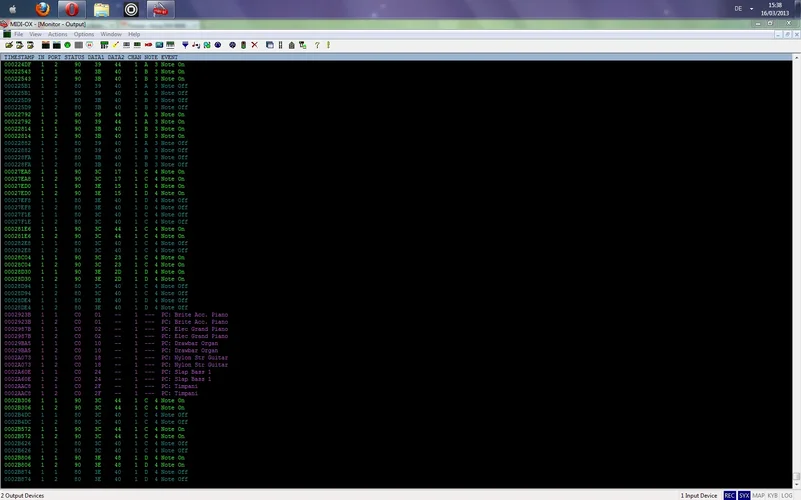Click the TIMESTAMP column header
This screenshot has height=500, width=801.
click(x=19, y=57)
